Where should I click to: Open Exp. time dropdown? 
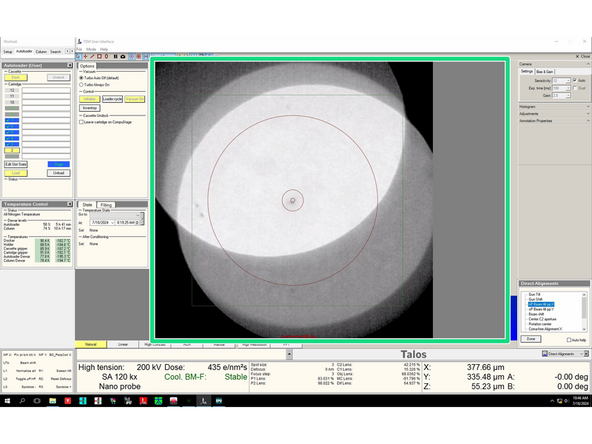coord(568,88)
